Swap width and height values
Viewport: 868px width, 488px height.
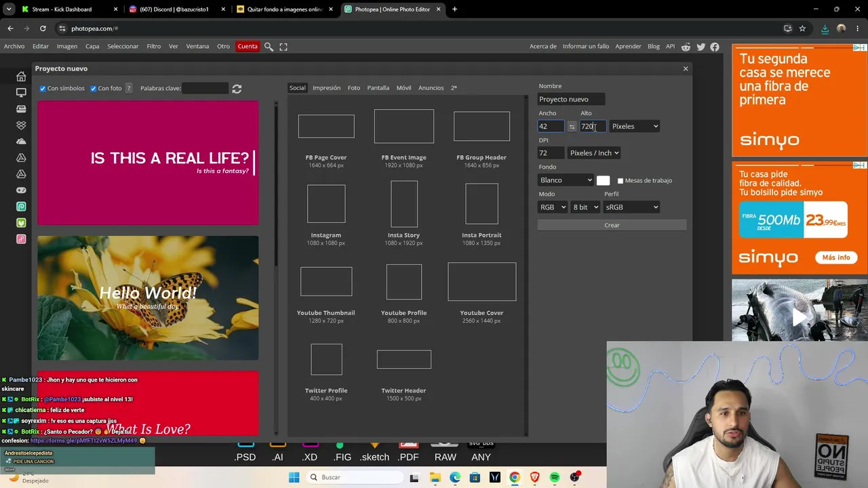[x=572, y=127]
